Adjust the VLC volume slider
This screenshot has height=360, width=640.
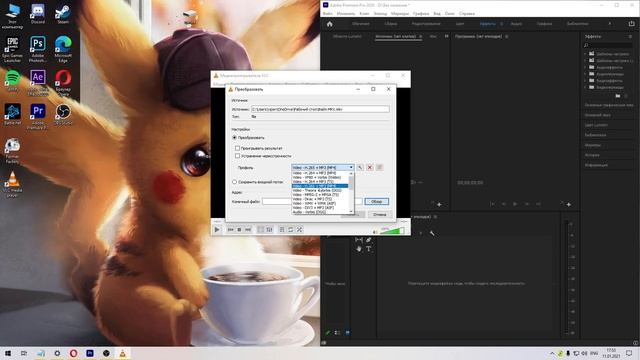pos(392,231)
